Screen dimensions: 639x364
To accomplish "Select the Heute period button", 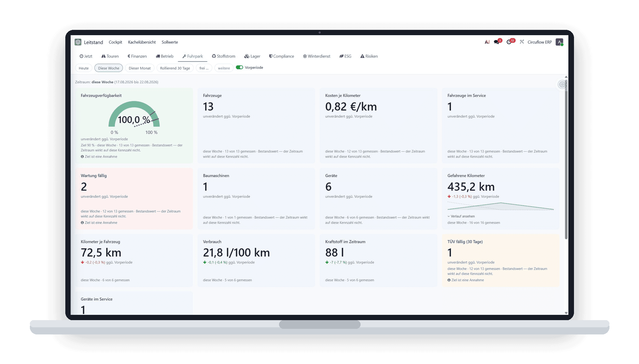I will click(83, 68).
